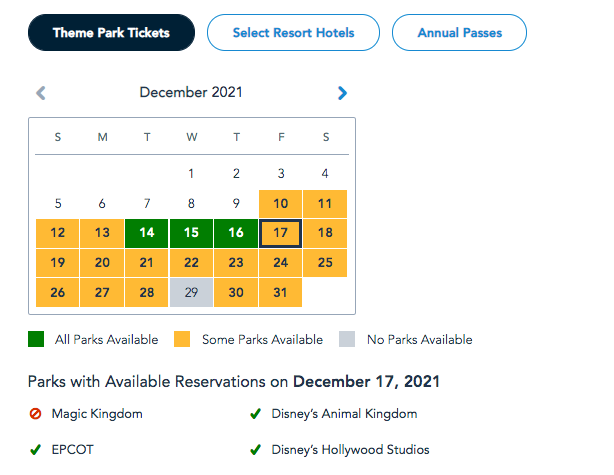The height and width of the screenshot is (475, 614).
Task: Switch to Annual Passes tab
Action: coord(459,33)
